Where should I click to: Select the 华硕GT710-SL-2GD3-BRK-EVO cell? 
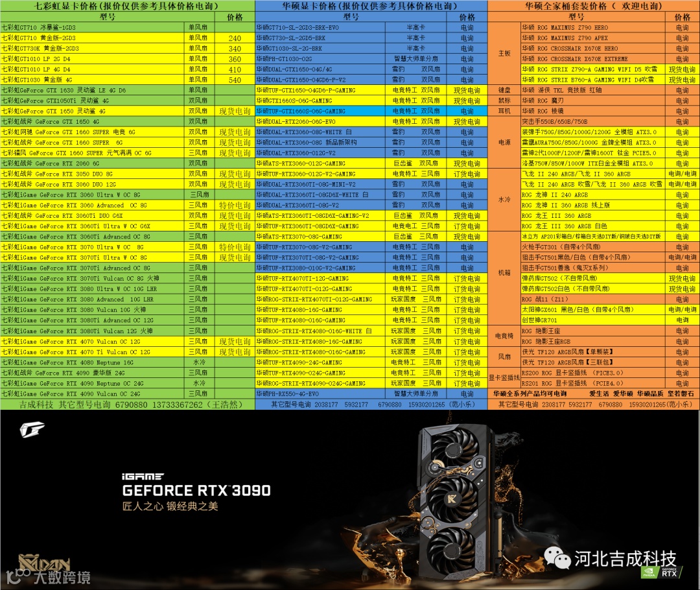coord(320,27)
